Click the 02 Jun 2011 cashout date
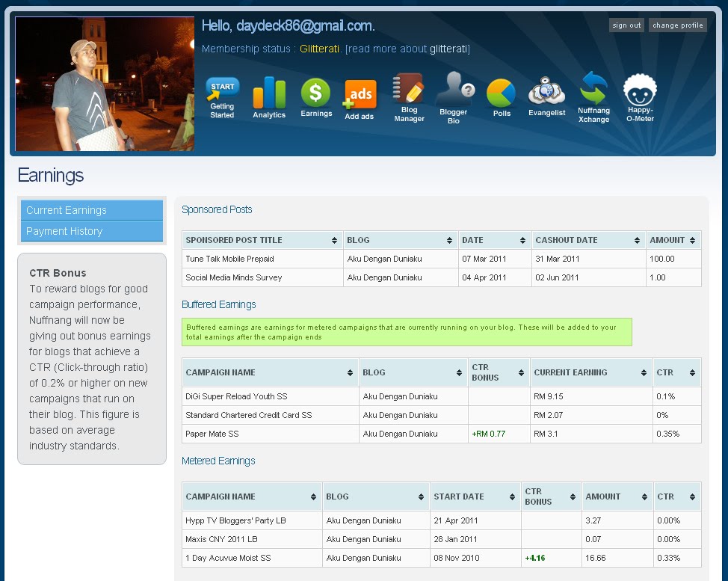728x581 pixels. tap(557, 277)
